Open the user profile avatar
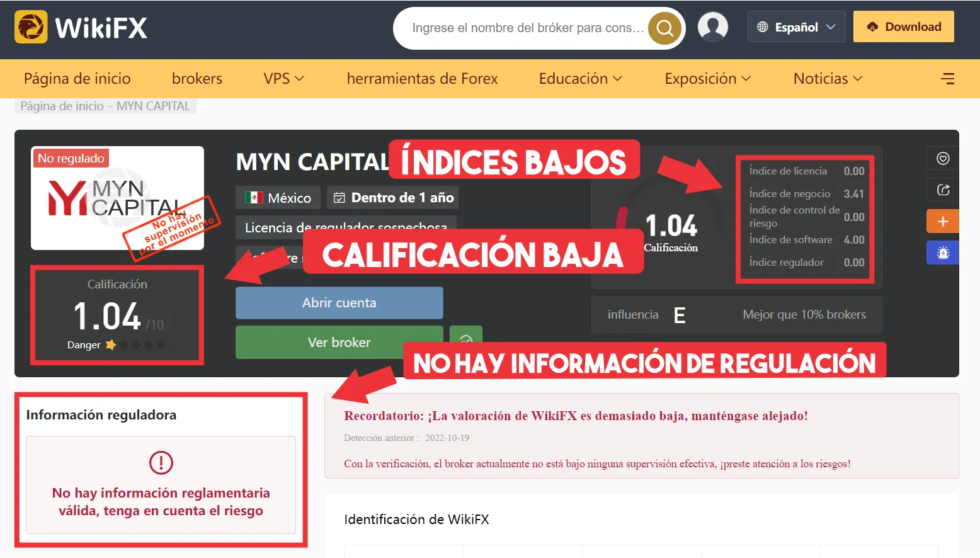This screenshot has width=980, height=558. click(713, 27)
